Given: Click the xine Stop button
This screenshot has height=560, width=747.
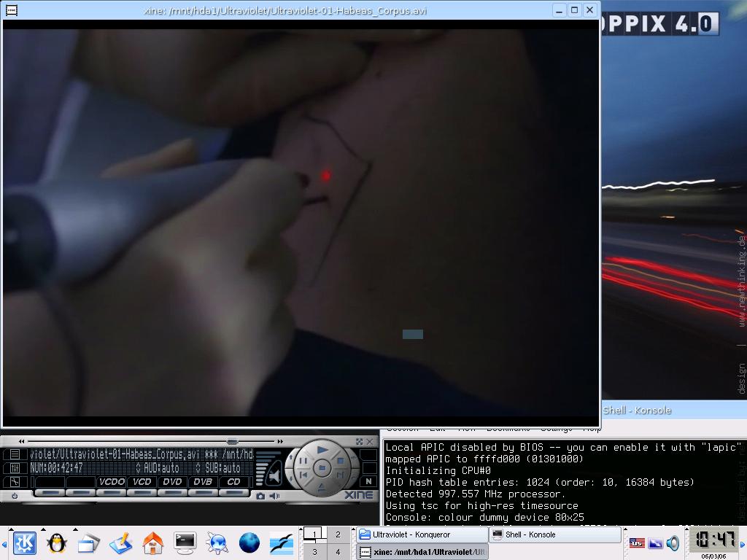Looking at the screenshot, I should (340, 462).
